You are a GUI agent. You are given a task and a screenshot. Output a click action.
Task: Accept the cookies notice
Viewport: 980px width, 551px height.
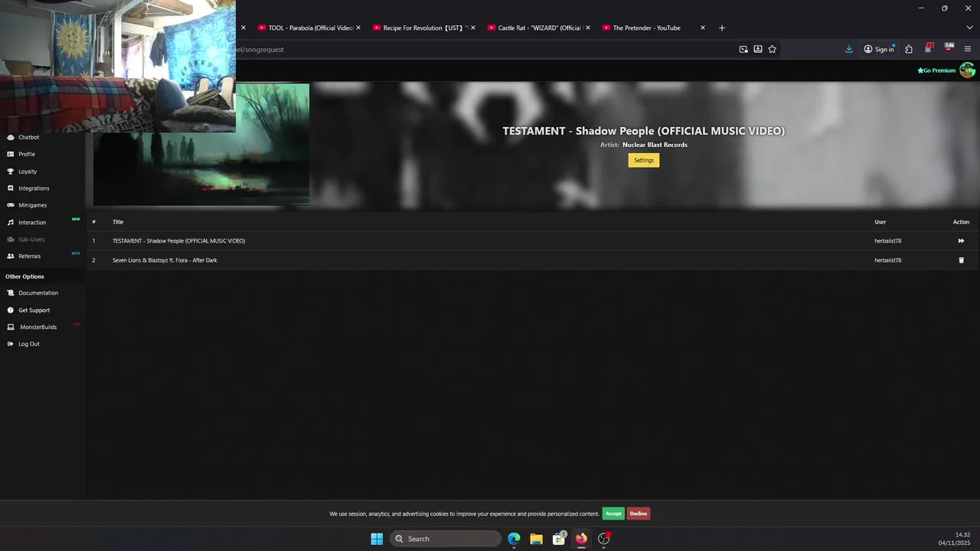(613, 514)
